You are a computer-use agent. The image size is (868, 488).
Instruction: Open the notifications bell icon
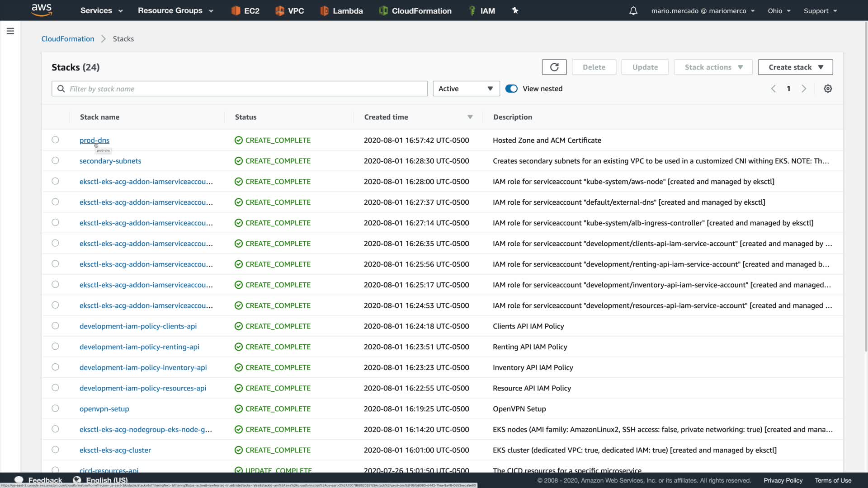coord(633,11)
